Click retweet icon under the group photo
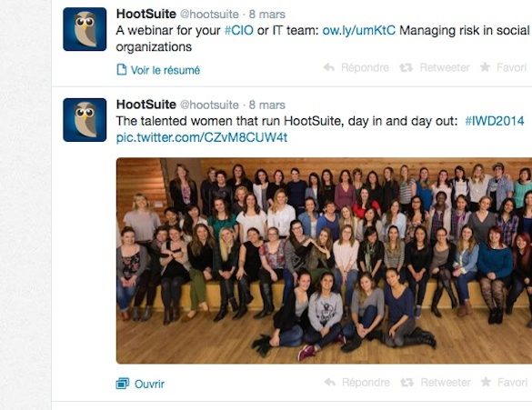Viewport: 532px width, 410px height. pos(407,383)
